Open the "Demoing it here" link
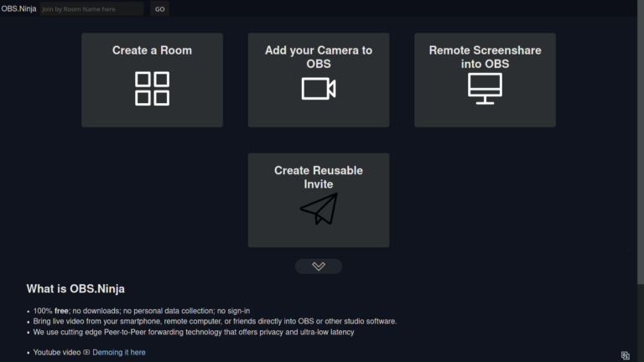The width and height of the screenshot is (644, 362). tap(118, 353)
